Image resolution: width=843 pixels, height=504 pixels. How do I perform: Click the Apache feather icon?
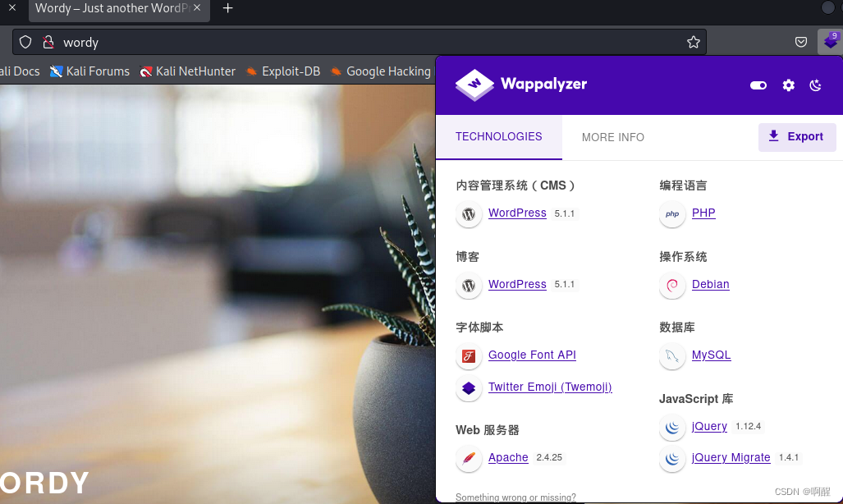469,458
